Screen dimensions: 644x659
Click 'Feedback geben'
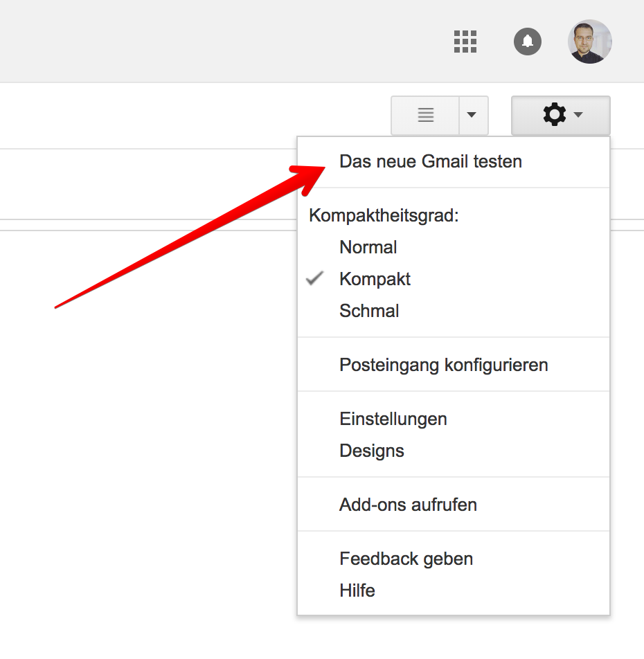pos(406,559)
